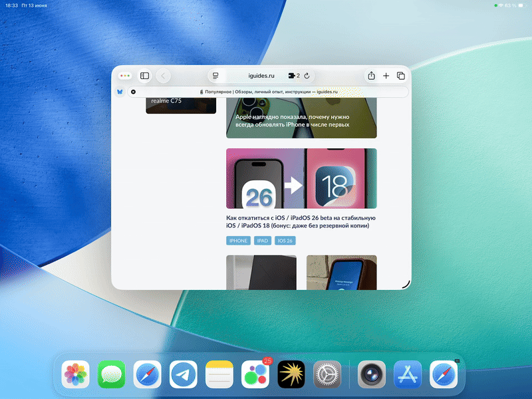Viewport: 532px width, 399px height.
Task: Open the App Store from the Dock
Action: (x=408, y=374)
